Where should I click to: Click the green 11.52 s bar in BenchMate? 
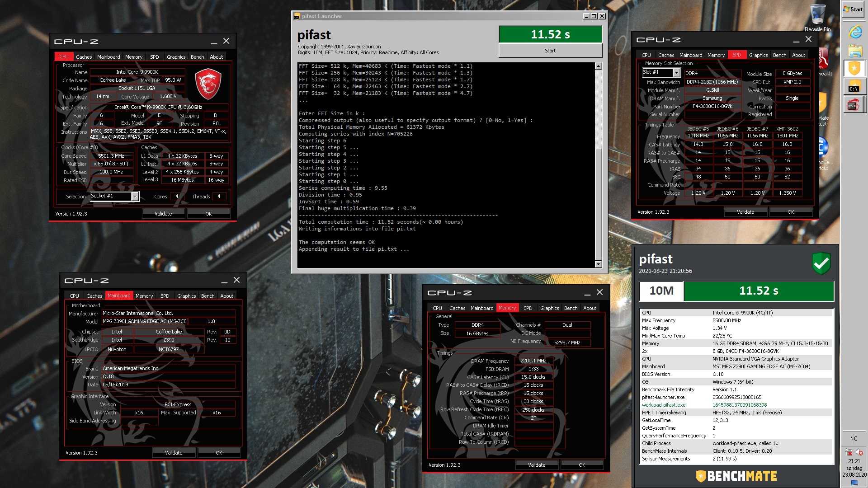[x=759, y=291]
